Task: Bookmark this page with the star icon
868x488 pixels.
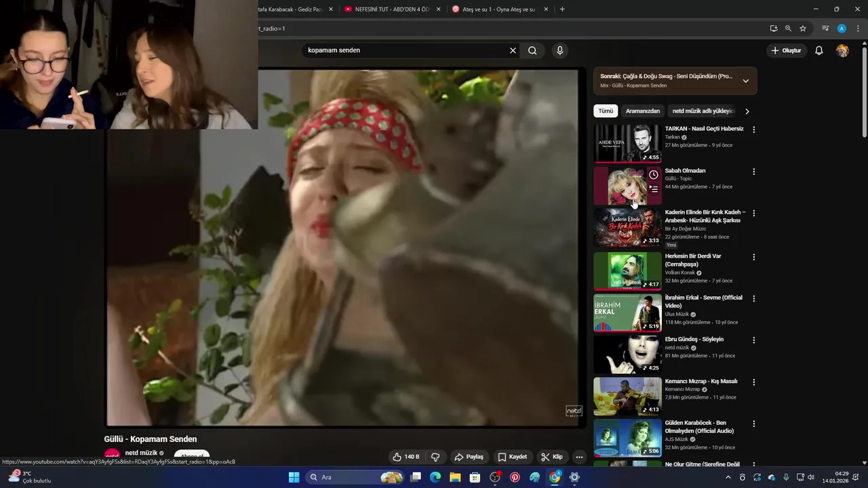Action: [803, 28]
